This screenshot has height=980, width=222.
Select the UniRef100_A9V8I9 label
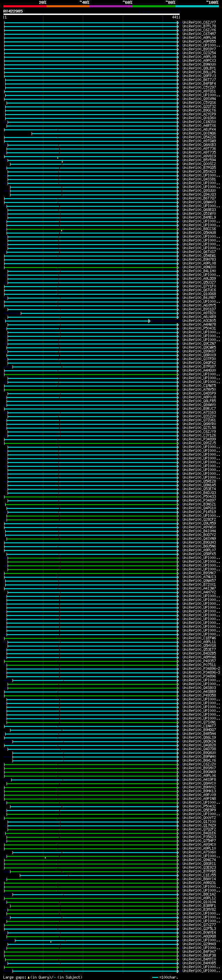click(199, 156)
